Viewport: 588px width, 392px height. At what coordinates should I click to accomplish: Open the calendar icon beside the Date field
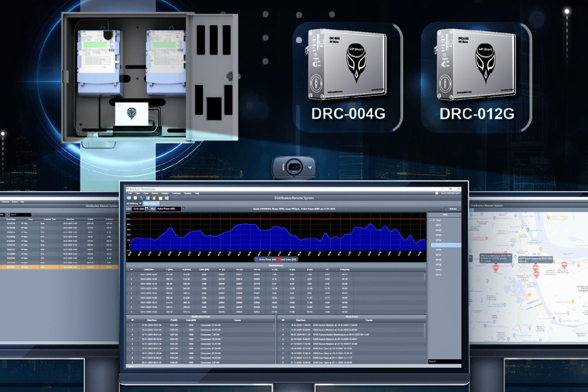tap(146, 208)
